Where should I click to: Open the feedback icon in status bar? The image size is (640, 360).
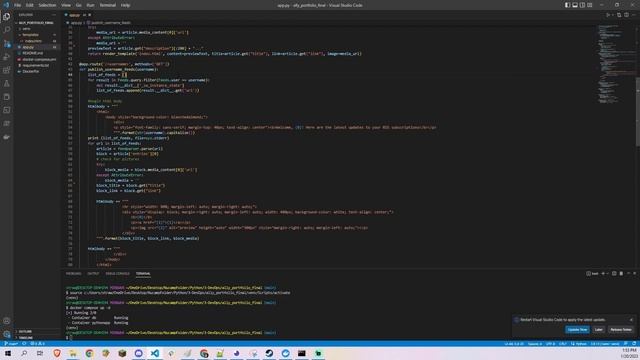coord(626,344)
